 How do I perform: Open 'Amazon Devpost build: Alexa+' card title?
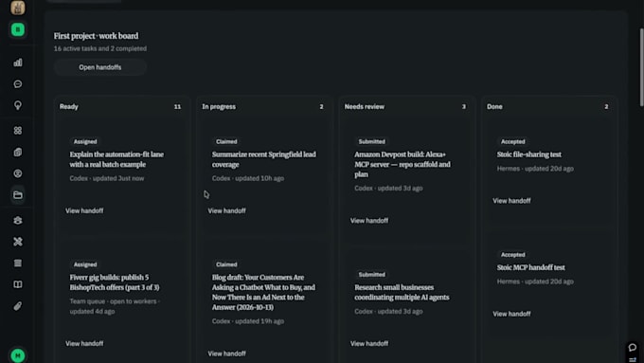coord(402,164)
